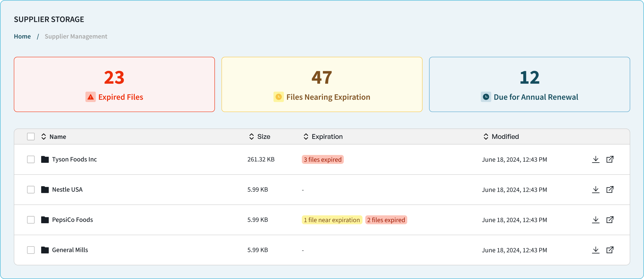Click the '3 files expired' badge
The height and width of the screenshot is (279, 644).
pos(323,160)
